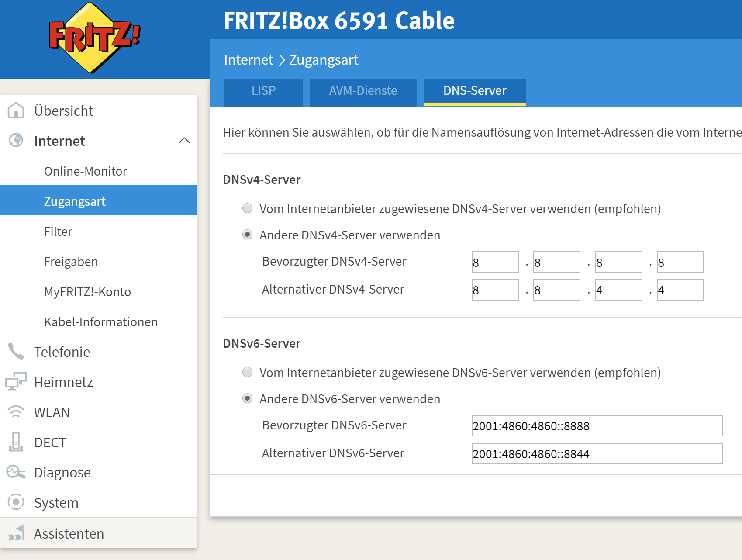Open the AVM-Dienste tab
This screenshot has height=560, width=742.
[x=363, y=92]
